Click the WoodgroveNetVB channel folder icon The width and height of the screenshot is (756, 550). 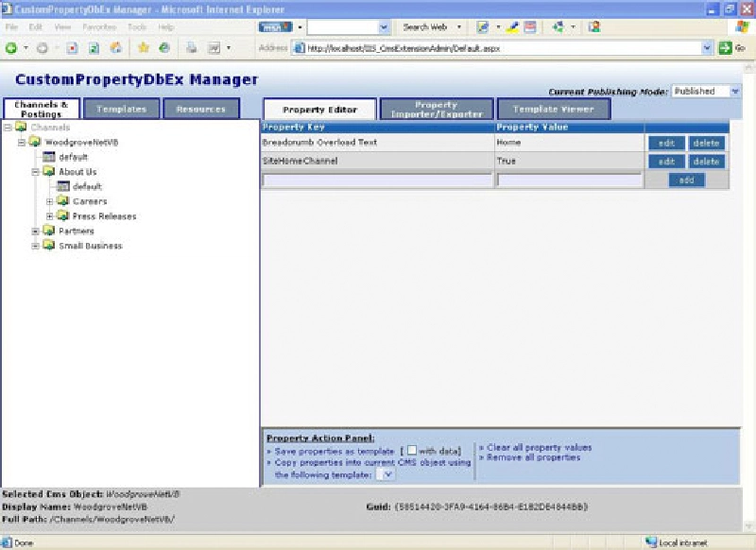click(x=35, y=142)
